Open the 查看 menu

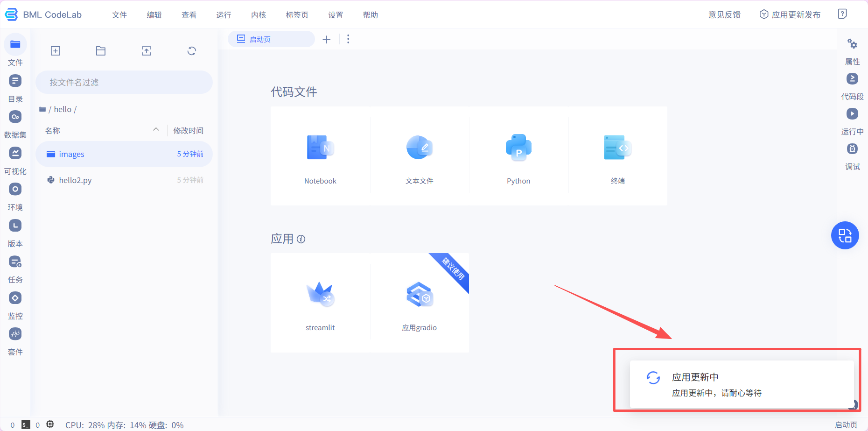189,15
